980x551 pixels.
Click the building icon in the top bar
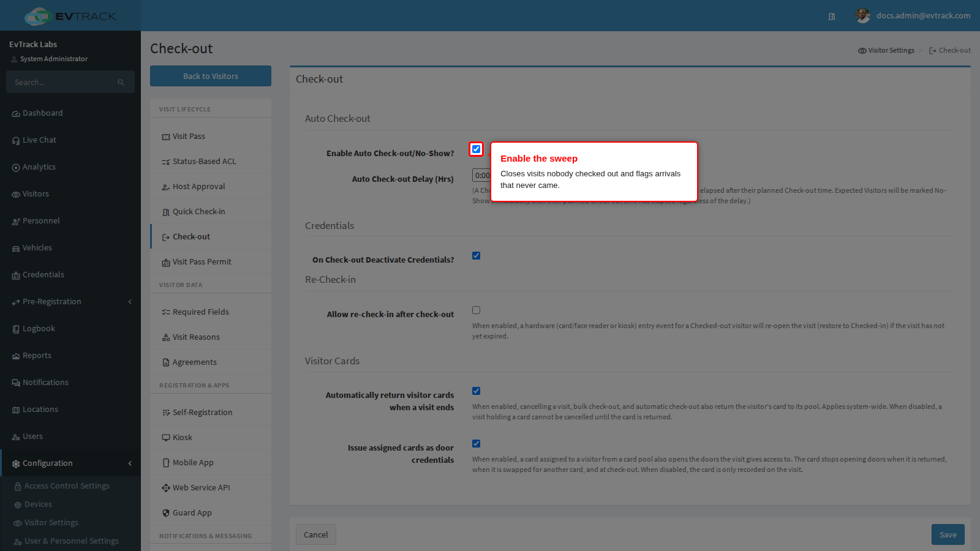832,17
